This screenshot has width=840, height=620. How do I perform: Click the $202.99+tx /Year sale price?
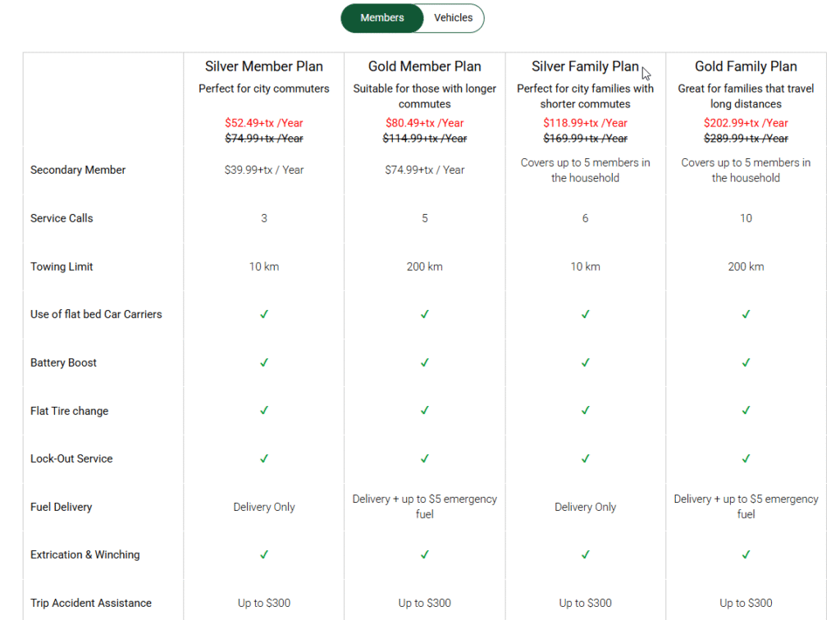click(746, 123)
